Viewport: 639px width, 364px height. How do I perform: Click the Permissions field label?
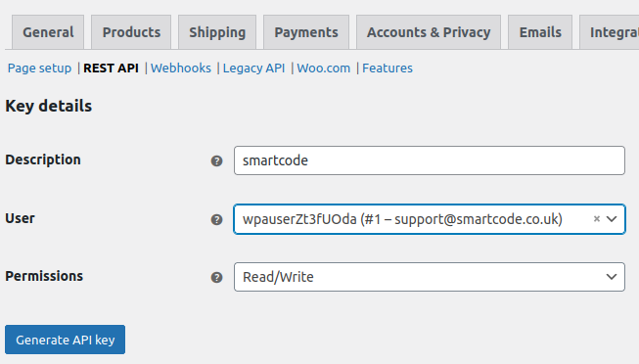44,276
